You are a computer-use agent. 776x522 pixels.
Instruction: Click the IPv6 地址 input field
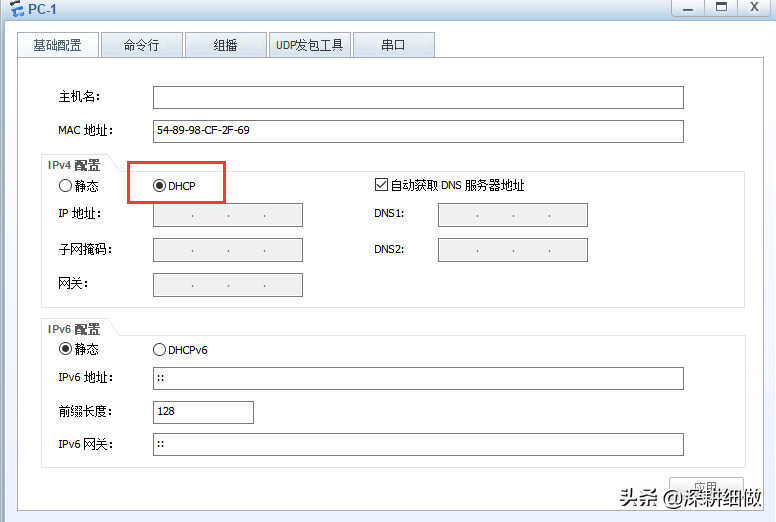tap(418, 379)
